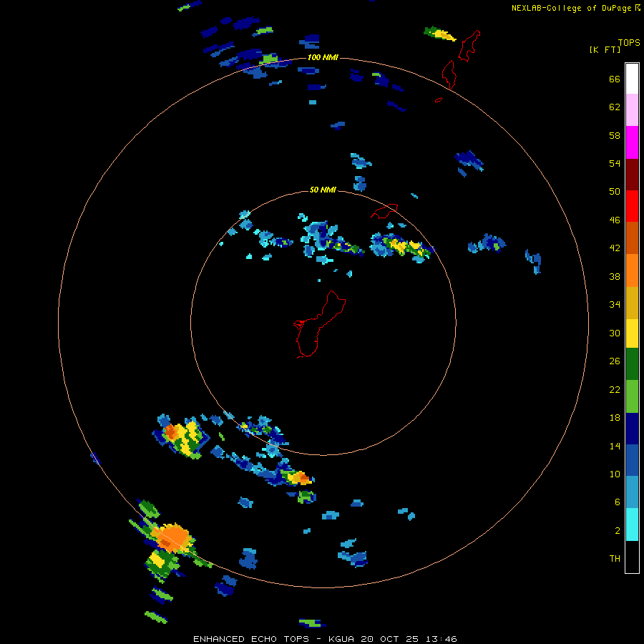
Task: Select the bright red legend swatch
Action: pyautogui.click(x=632, y=206)
